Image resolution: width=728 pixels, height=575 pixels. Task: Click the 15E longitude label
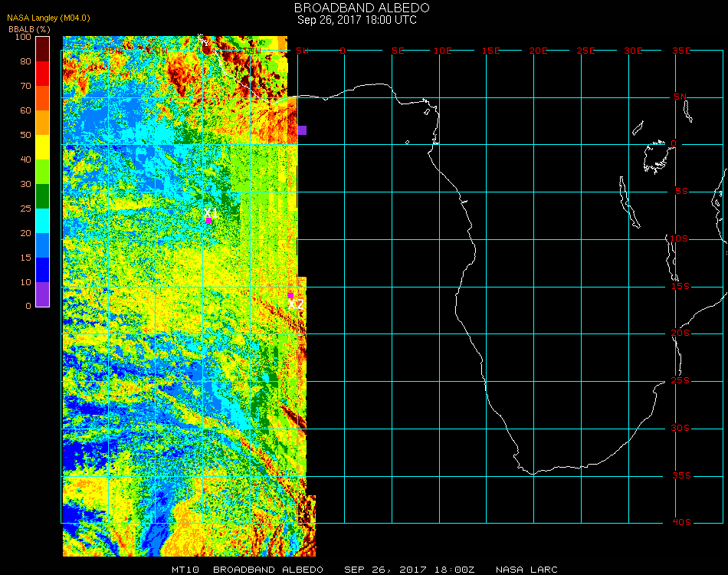(490, 51)
